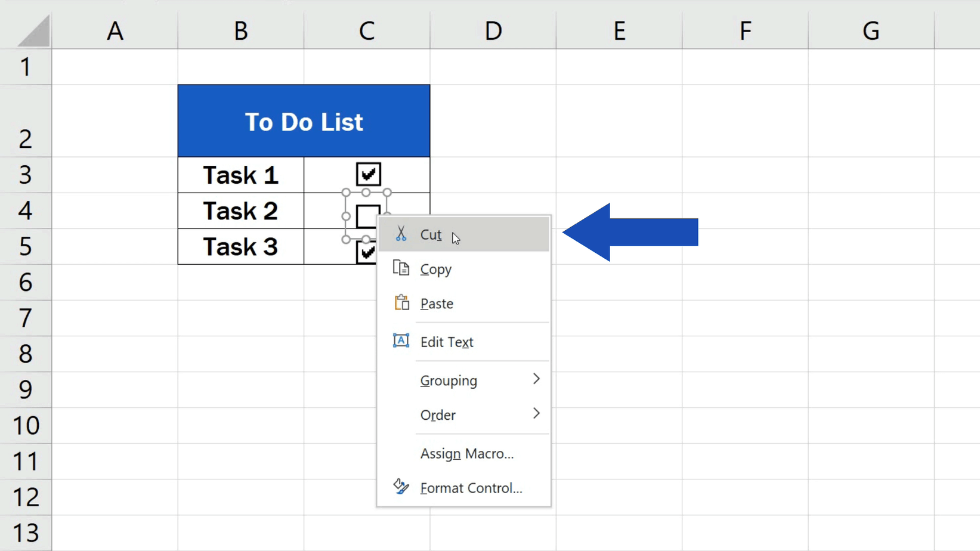Select Edit Text from the context menu

coord(447,342)
